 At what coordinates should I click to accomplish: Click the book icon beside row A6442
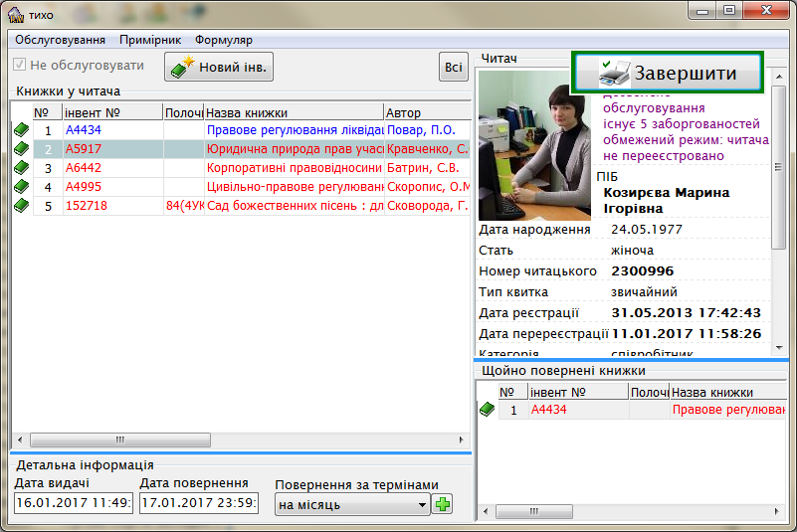pyautogui.click(x=21, y=168)
